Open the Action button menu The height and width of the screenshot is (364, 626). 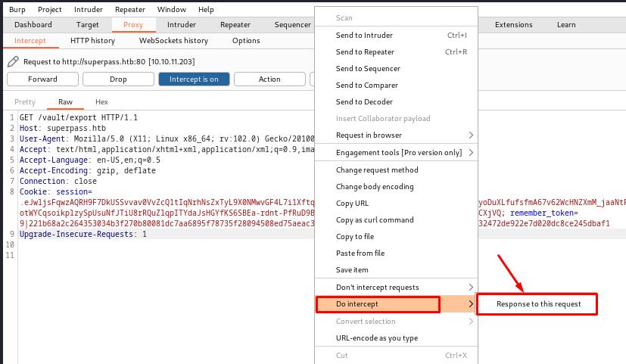pyautogui.click(x=269, y=79)
